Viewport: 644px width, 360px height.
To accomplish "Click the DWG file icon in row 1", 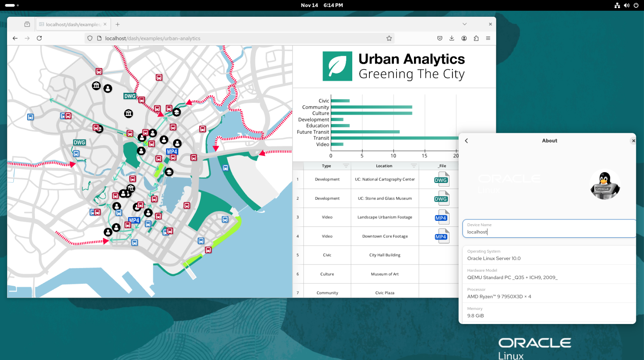I will pyautogui.click(x=441, y=180).
